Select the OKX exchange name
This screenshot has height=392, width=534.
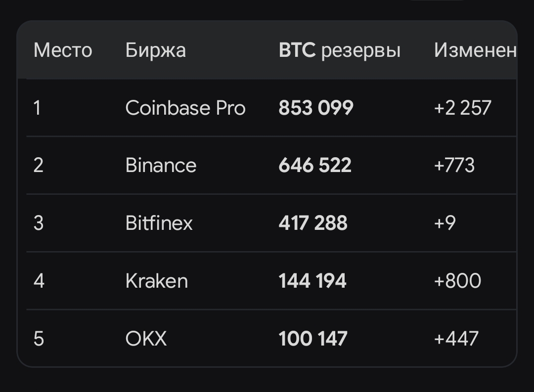click(146, 339)
